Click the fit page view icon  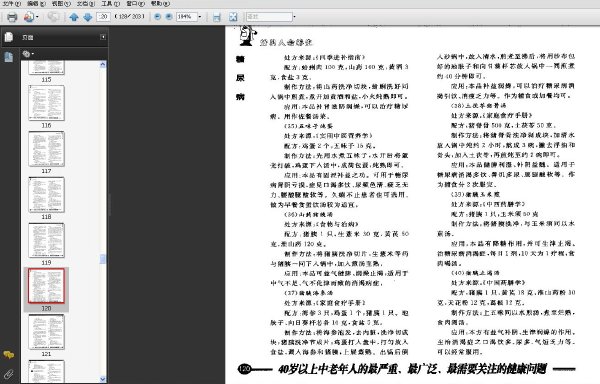(233, 17)
